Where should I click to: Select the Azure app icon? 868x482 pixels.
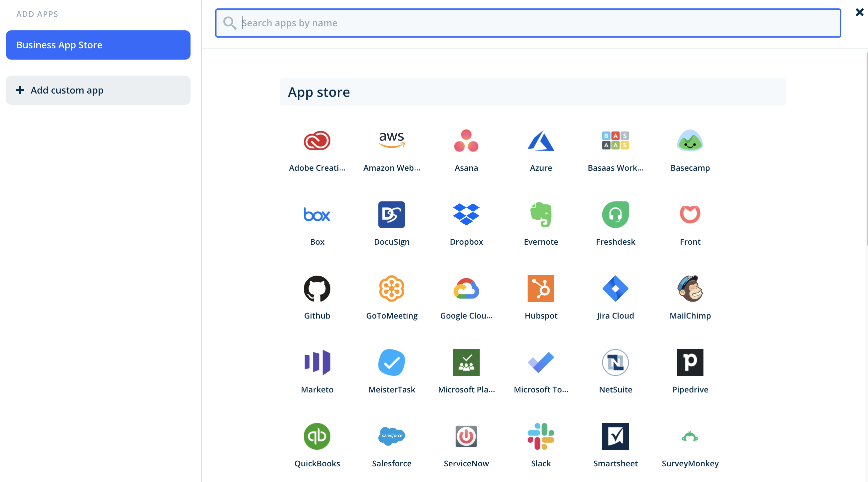541,140
